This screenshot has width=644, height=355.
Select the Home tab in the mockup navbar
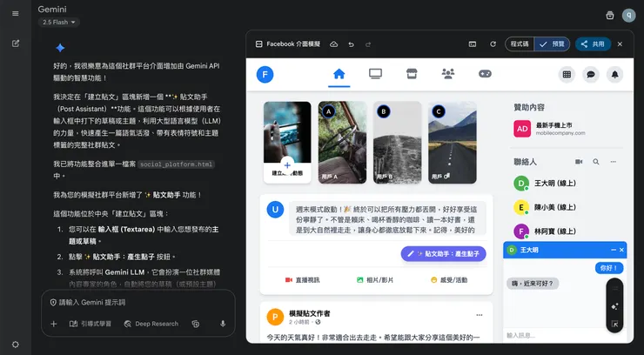coord(339,74)
